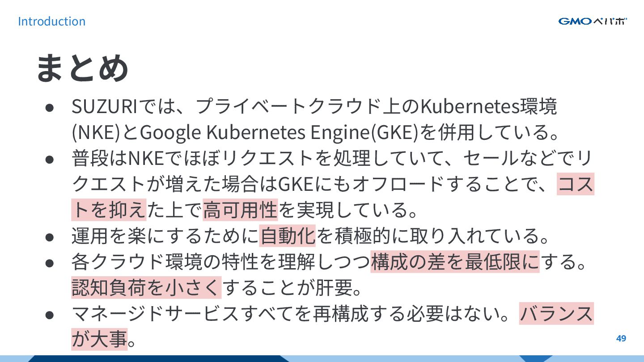Click the bullet before 各クラウド環境
The height and width of the screenshot is (362, 644).
tap(50, 262)
